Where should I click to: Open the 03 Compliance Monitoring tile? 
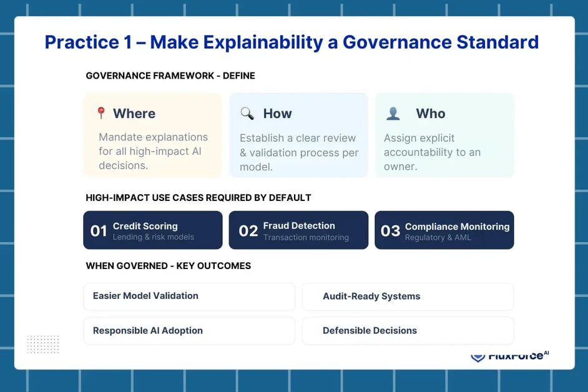[444, 230]
